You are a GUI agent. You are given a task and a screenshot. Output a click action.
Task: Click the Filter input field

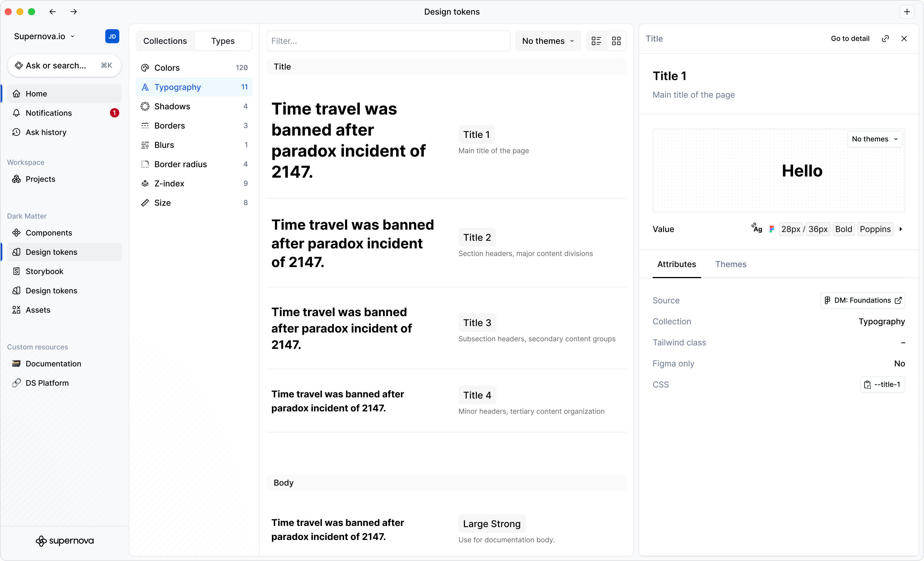click(388, 41)
